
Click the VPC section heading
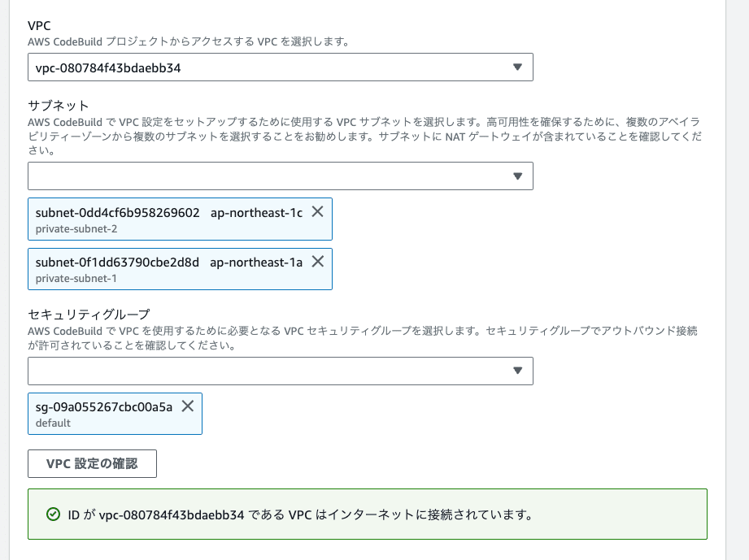[x=39, y=26]
